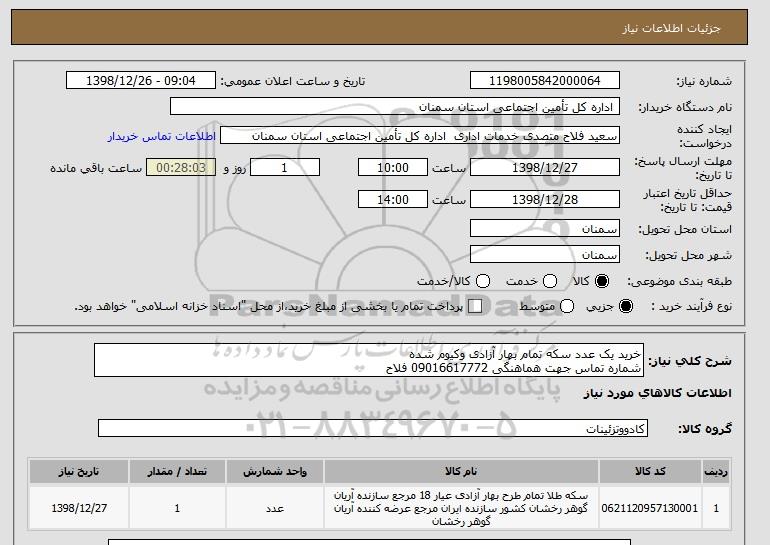
Task: Click the general description text box
Action: point(369,360)
